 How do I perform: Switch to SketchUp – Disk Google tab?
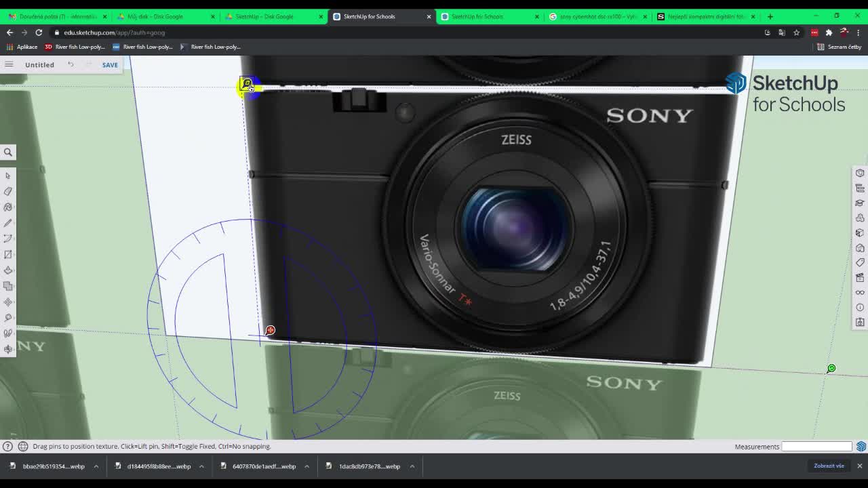(x=273, y=16)
